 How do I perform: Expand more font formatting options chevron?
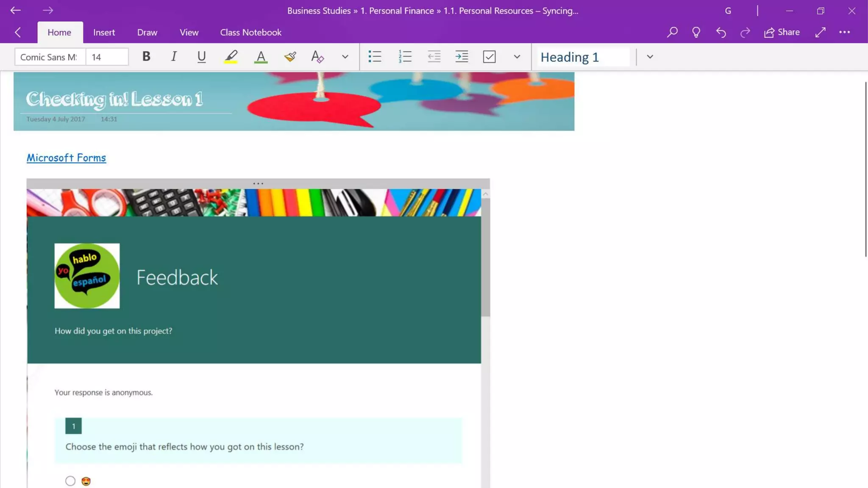coord(345,56)
